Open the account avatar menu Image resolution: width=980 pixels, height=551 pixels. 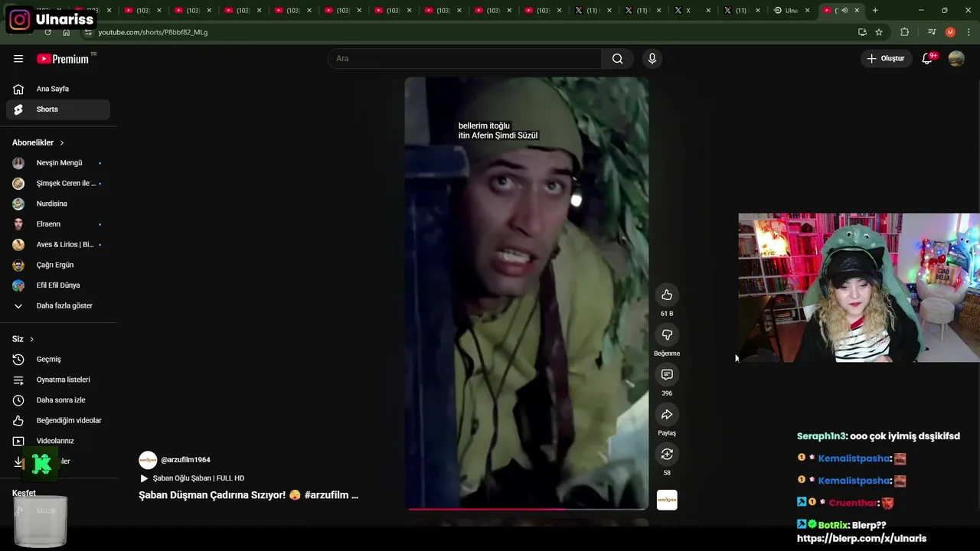pyautogui.click(x=956, y=59)
